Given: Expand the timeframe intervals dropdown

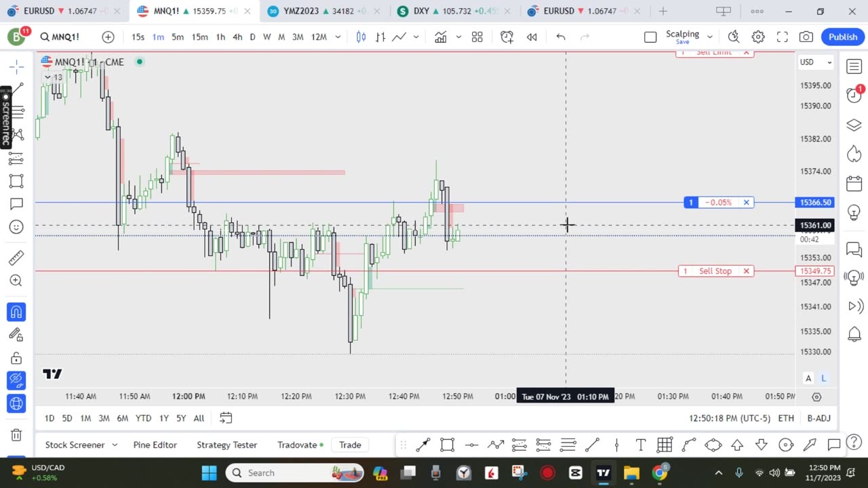Looking at the screenshot, I should click(338, 37).
